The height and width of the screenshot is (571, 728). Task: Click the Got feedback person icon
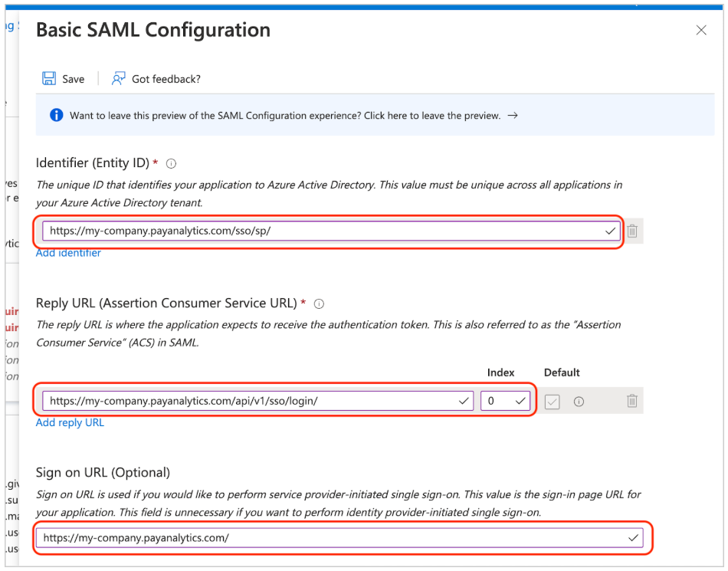coord(118,79)
